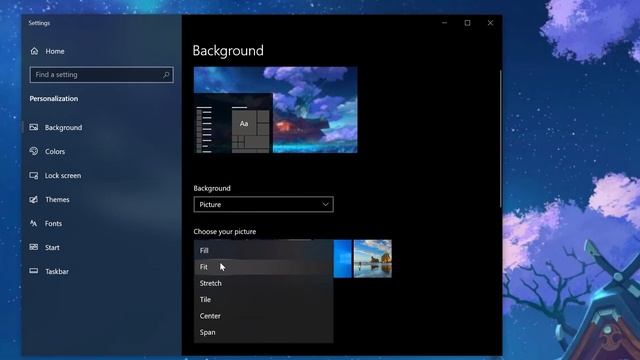Choose Span from the fit list

point(263,332)
